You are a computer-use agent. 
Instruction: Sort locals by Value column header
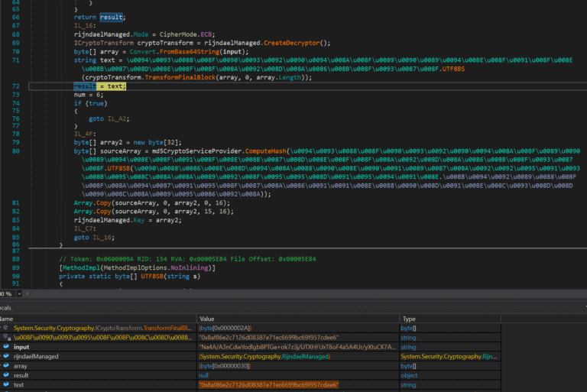[298, 319]
